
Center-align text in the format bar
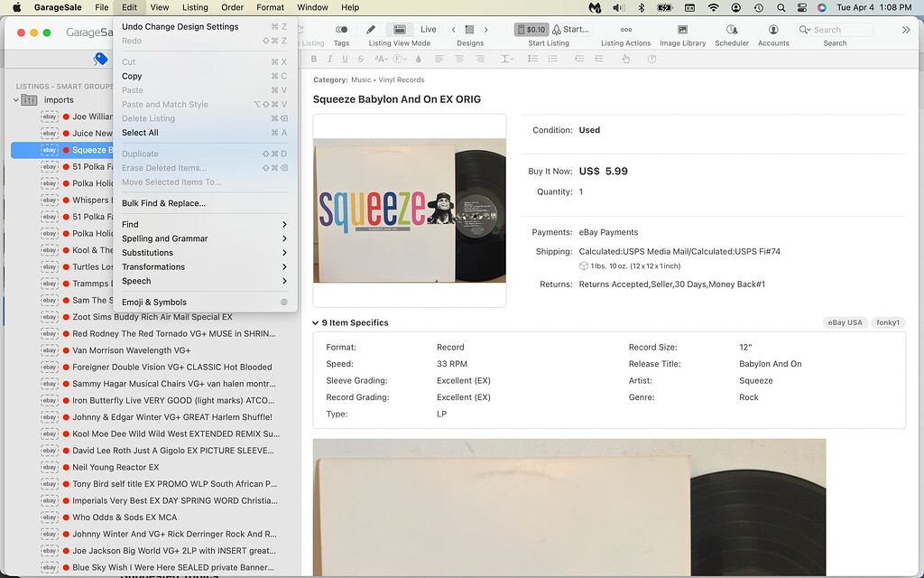[459, 59]
